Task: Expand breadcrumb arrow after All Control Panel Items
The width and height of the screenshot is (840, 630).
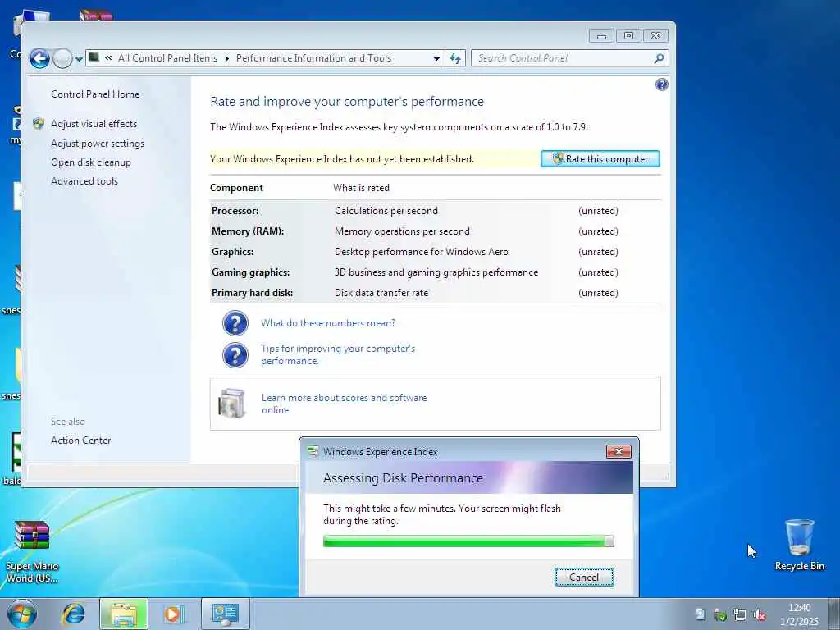Action: 226,58
